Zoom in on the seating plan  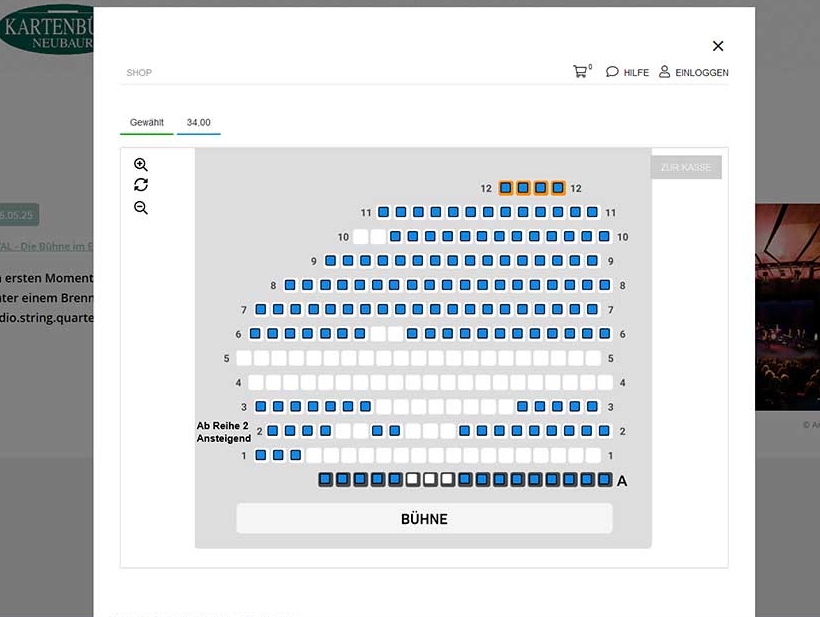click(x=141, y=165)
